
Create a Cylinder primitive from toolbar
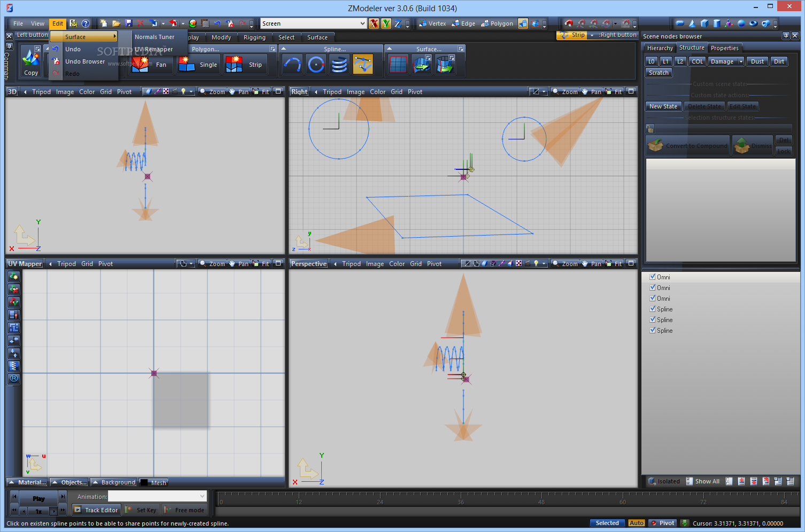(717, 24)
